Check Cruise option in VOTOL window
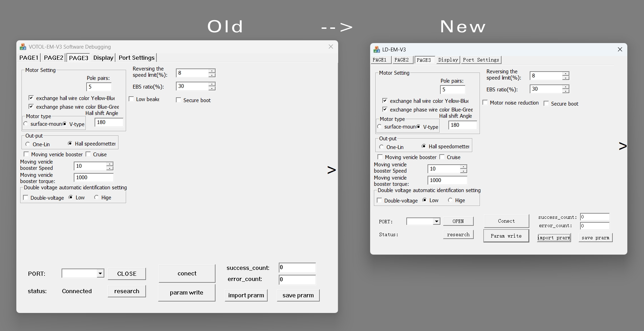The height and width of the screenshot is (331, 644). pyautogui.click(x=88, y=154)
